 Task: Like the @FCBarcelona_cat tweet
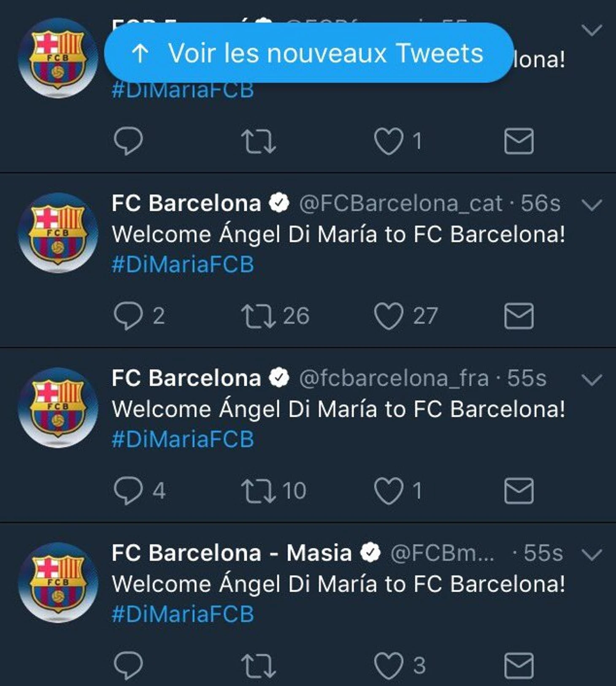(388, 316)
